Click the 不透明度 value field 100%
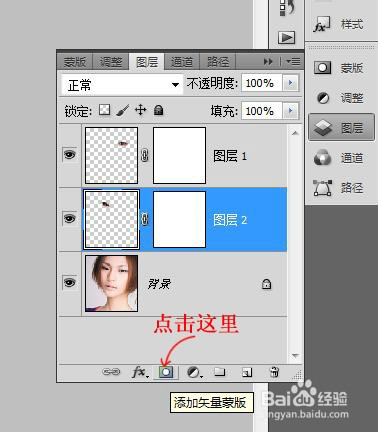 (262, 83)
